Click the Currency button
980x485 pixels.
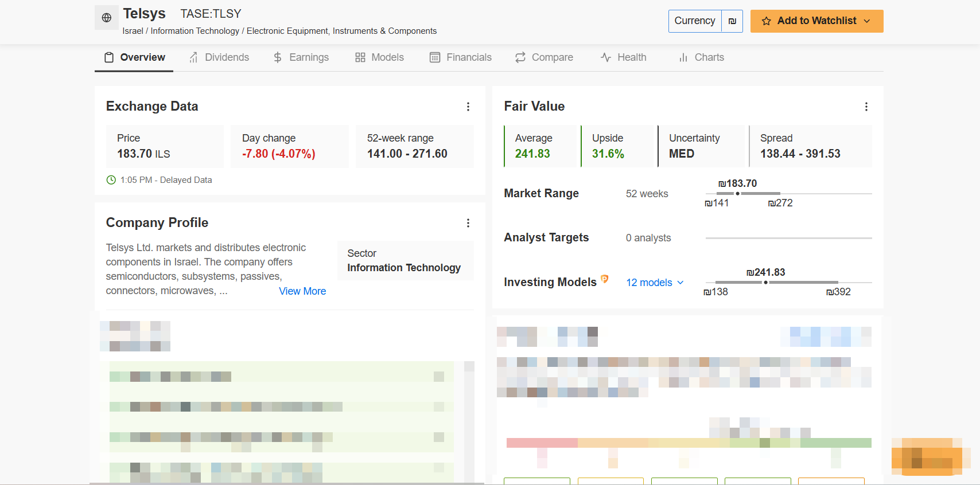695,21
